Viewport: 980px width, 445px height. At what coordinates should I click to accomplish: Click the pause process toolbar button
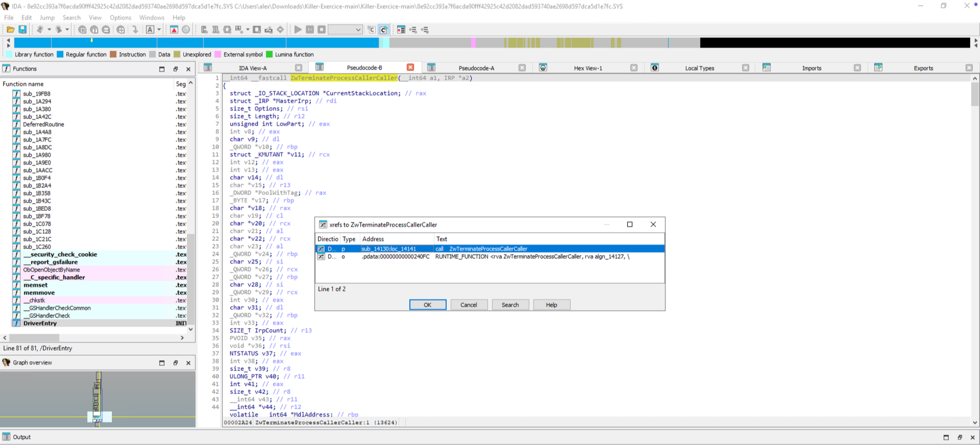(310, 30)
